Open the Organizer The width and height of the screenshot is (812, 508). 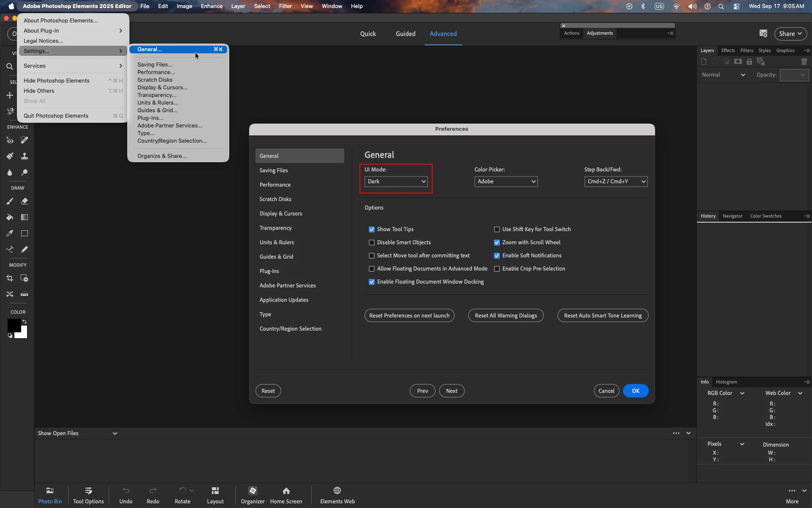click(252, 495)
